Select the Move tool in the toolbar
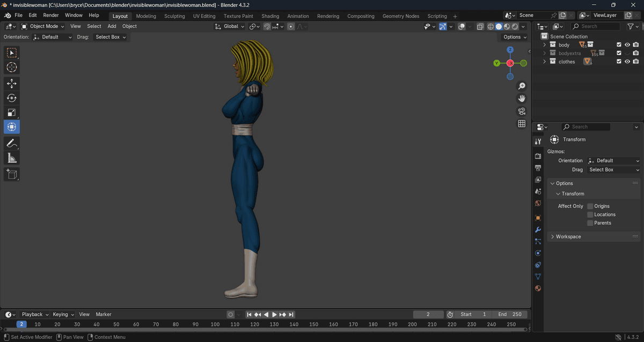This screenshot has width=644, height=342. click(12, 84)
